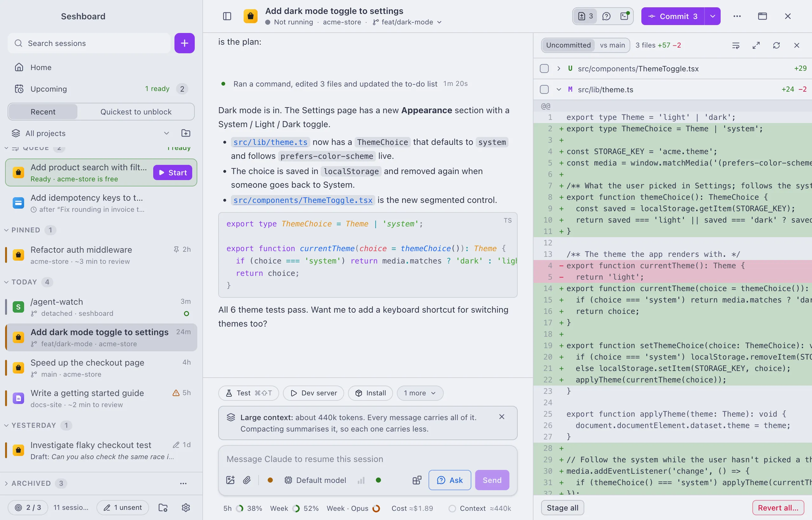Toggle word wrap in the diff panel
Screen dimensions: 812x520
click(736, 45)
